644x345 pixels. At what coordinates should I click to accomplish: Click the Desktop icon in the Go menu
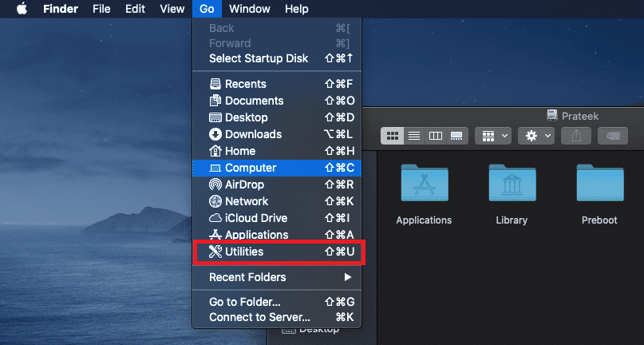(x=215, y=117)
